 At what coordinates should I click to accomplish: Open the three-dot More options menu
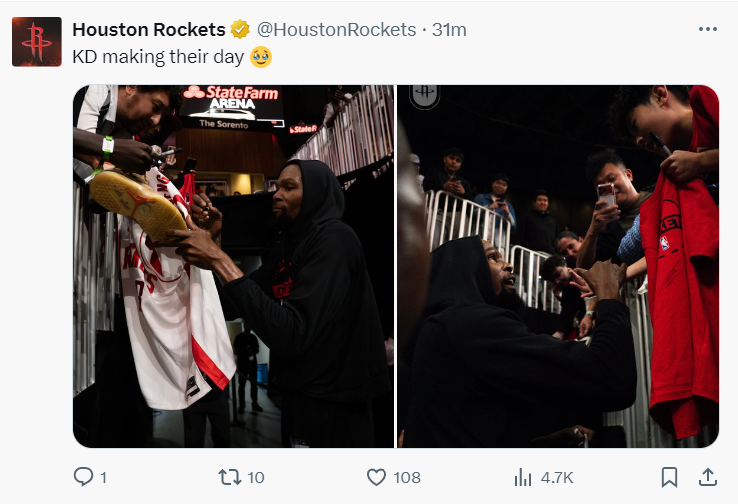tap(708, 29)
